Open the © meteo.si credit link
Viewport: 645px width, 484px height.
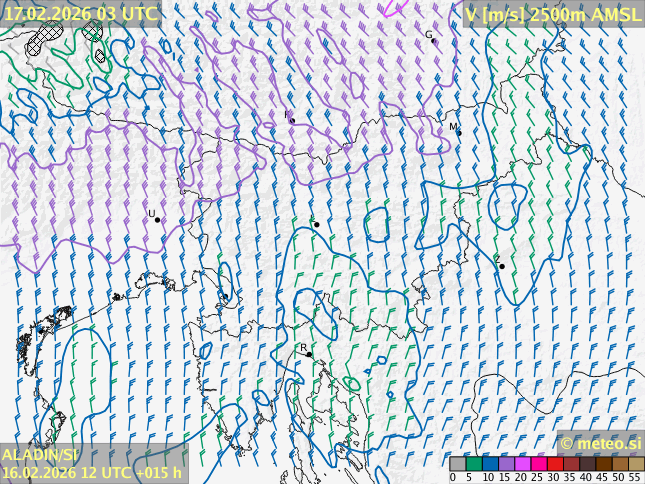pyautogui.click(x=600, y=443)
